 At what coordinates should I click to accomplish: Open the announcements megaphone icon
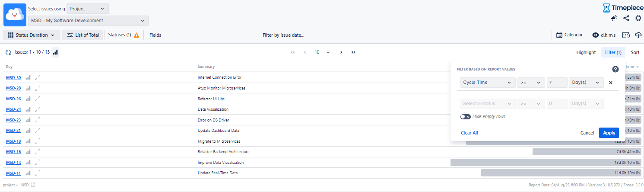(614, 18)
